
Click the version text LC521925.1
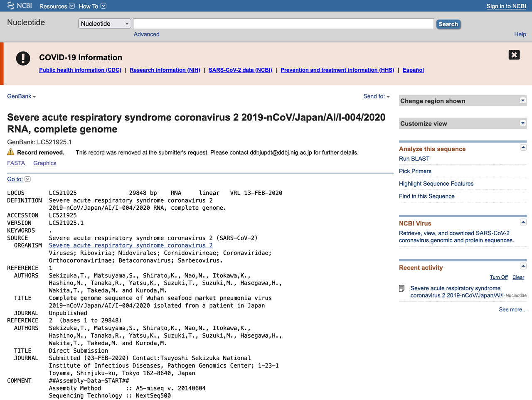point(66,223)
